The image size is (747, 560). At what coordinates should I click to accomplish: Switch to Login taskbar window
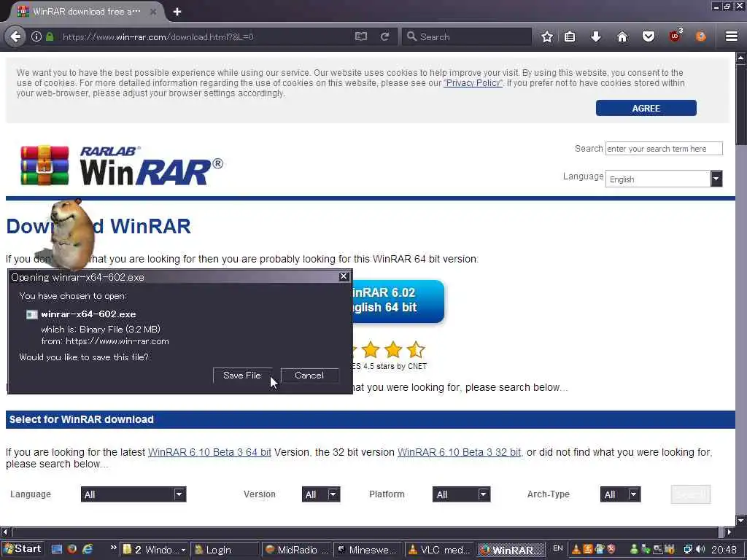click(225, 550)
